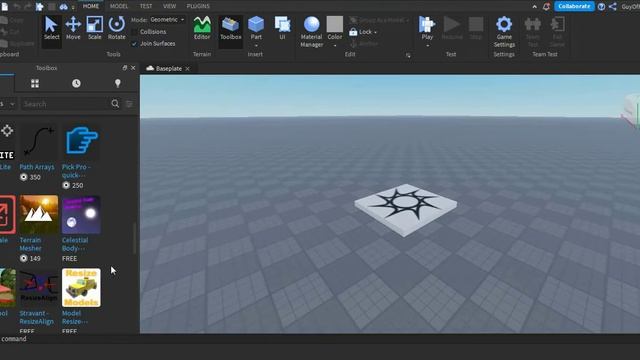Close the Toolbox panel
640x360 pixels.
click(x=133, y=68)
